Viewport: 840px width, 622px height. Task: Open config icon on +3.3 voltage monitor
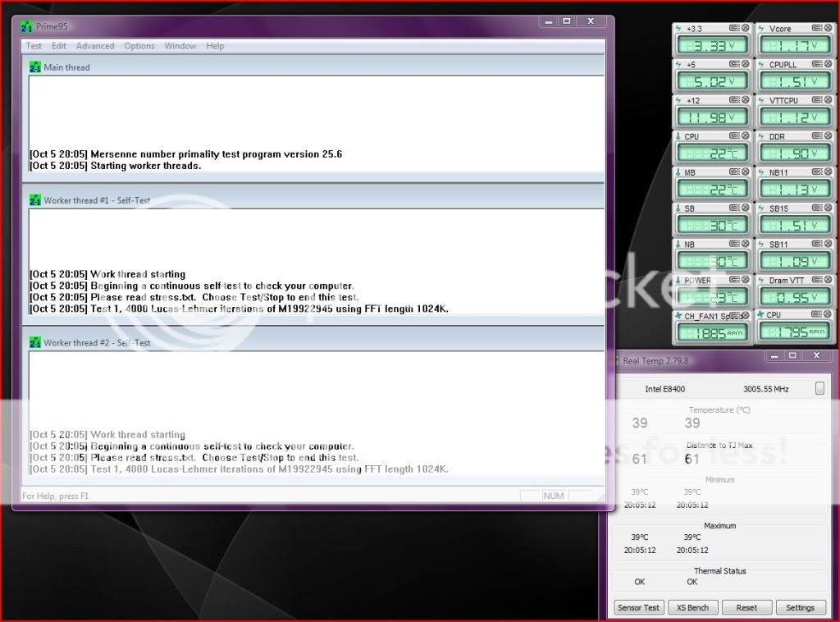coord(734,28)
